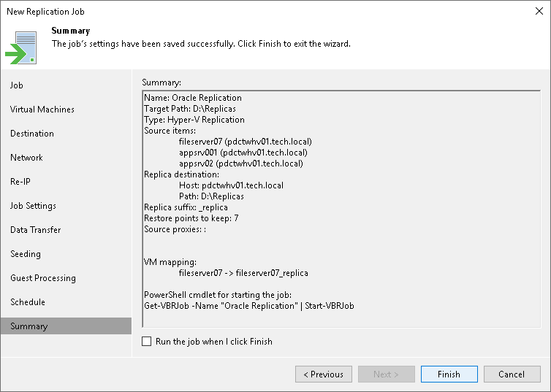Open the Virtual Machines step

point(42,109)
